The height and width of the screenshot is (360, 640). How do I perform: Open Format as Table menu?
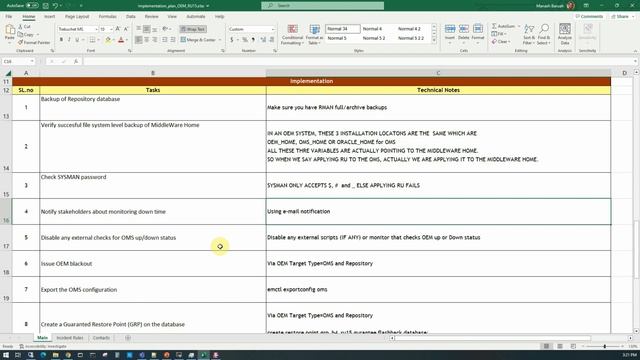(x=314, y=34)
